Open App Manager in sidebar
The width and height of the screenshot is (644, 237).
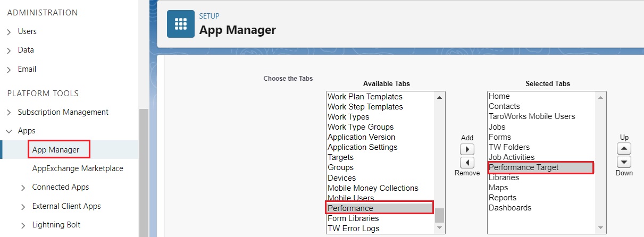[x=56, y=150]
